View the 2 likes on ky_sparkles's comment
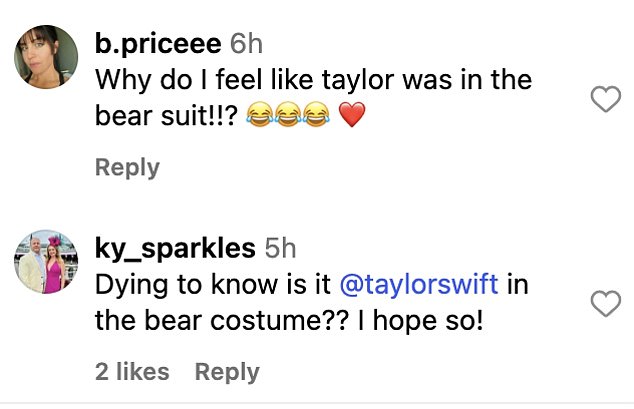Viewport: 634px width, 409px height. [132, 372]
